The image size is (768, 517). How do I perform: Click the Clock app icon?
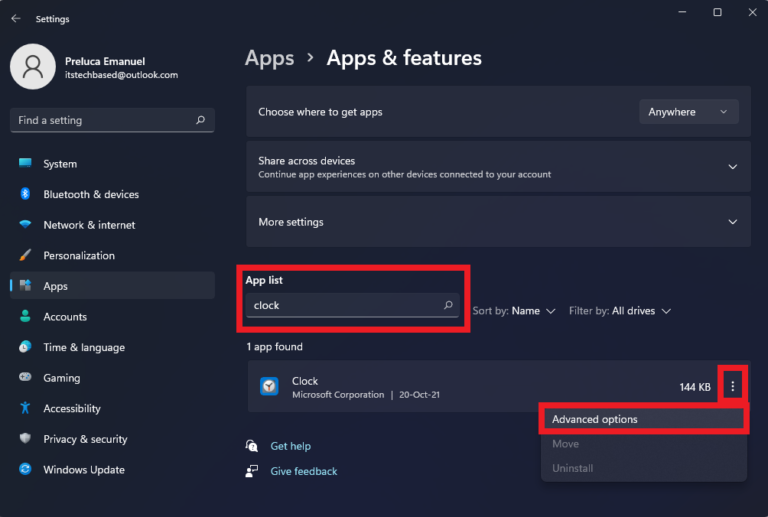click(x=269, y=387)
